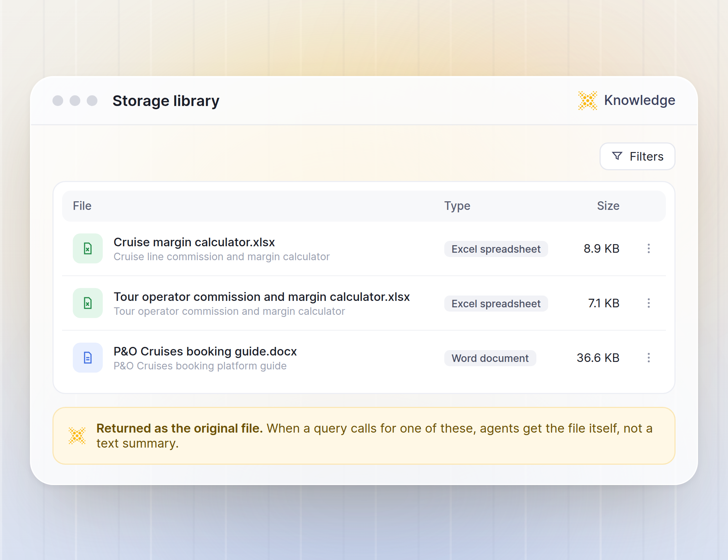This screenshot has height=560, width=728.
Task: Click the Excel icon for Cruise margin calculator.xlsx
Action: tap(88, 248)
